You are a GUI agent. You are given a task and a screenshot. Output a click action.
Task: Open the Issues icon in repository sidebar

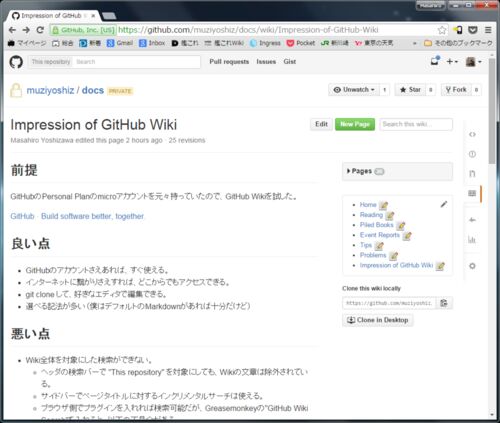click(x=472, y=154)
